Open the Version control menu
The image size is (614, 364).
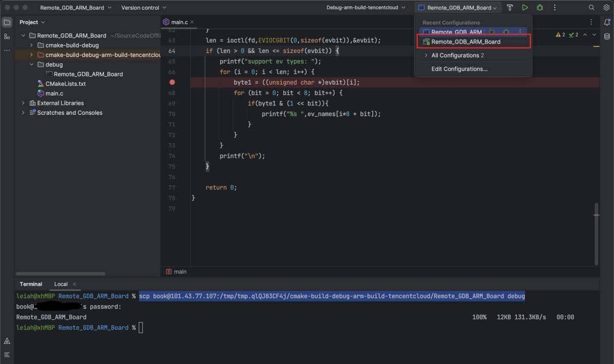(x=144, y=7)
